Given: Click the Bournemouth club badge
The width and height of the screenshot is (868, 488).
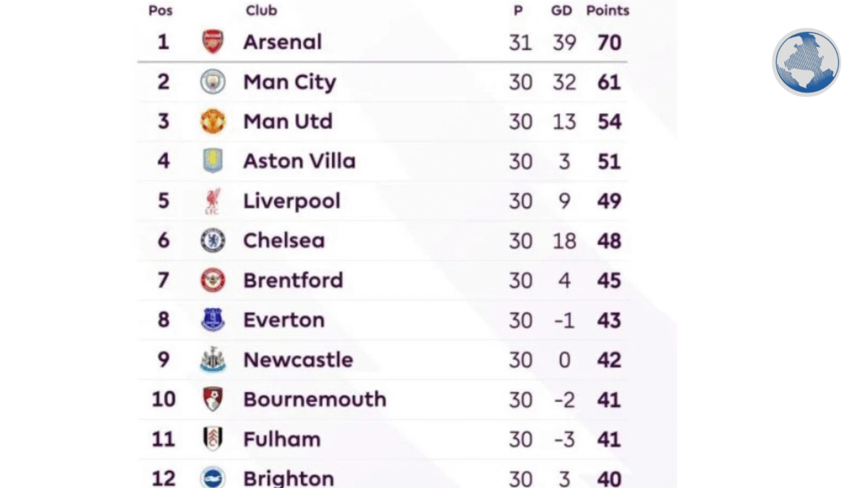Looking at the screenshot, I should tap(213, 399).
